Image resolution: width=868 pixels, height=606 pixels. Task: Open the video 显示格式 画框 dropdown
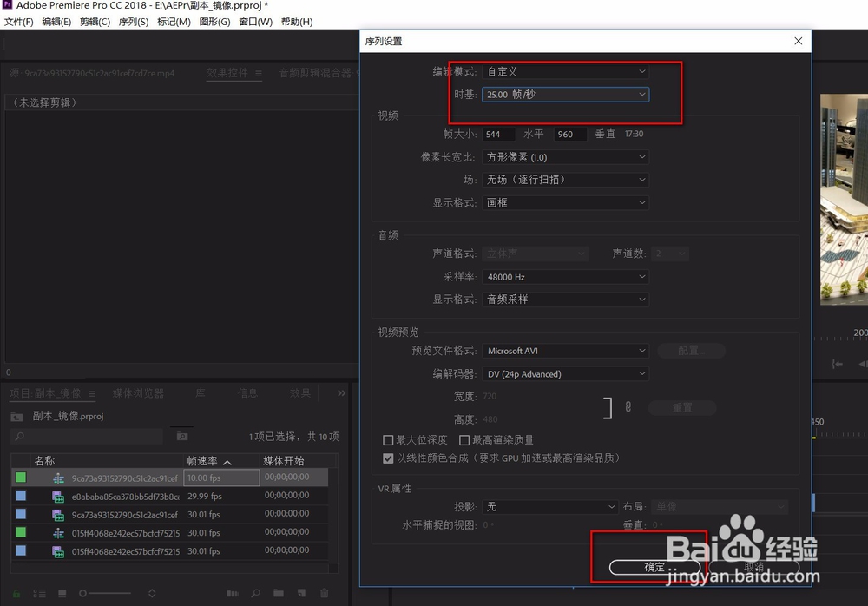coord(565,203)
